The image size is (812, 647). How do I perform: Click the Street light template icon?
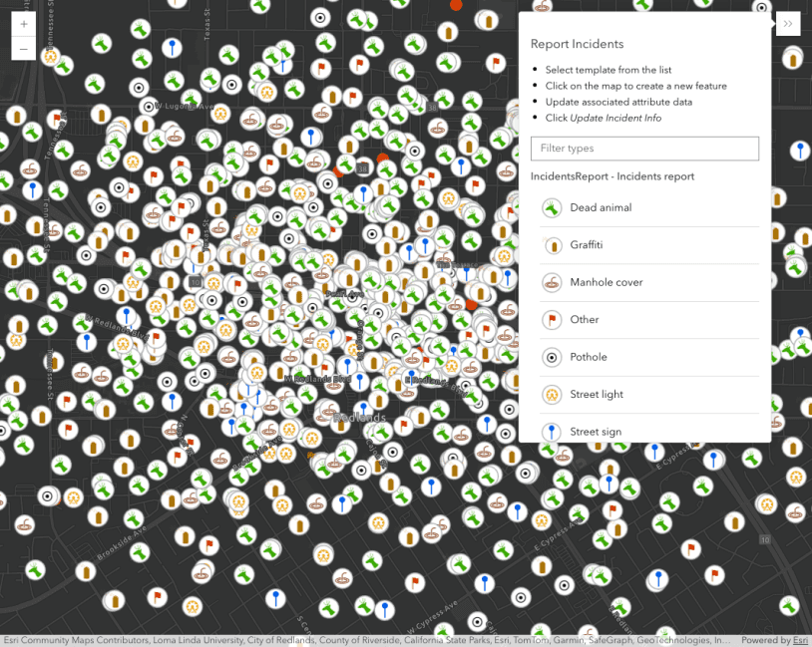click(552, 395)
